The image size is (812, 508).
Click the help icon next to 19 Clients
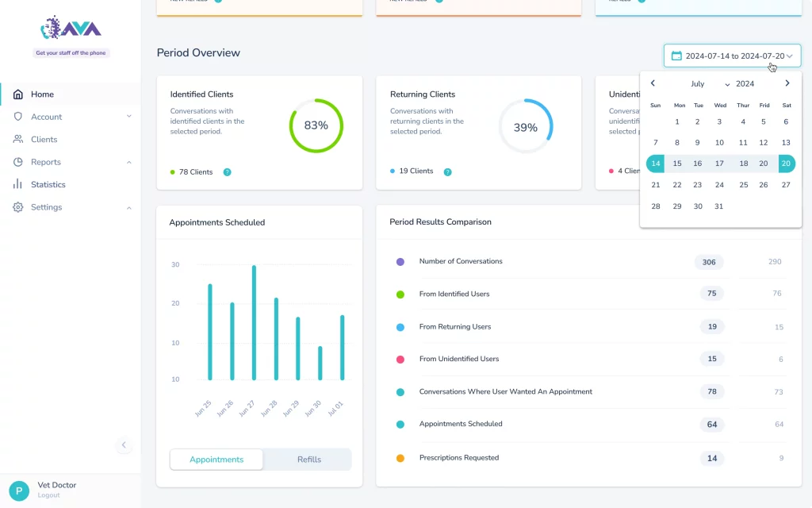(448, 171)
